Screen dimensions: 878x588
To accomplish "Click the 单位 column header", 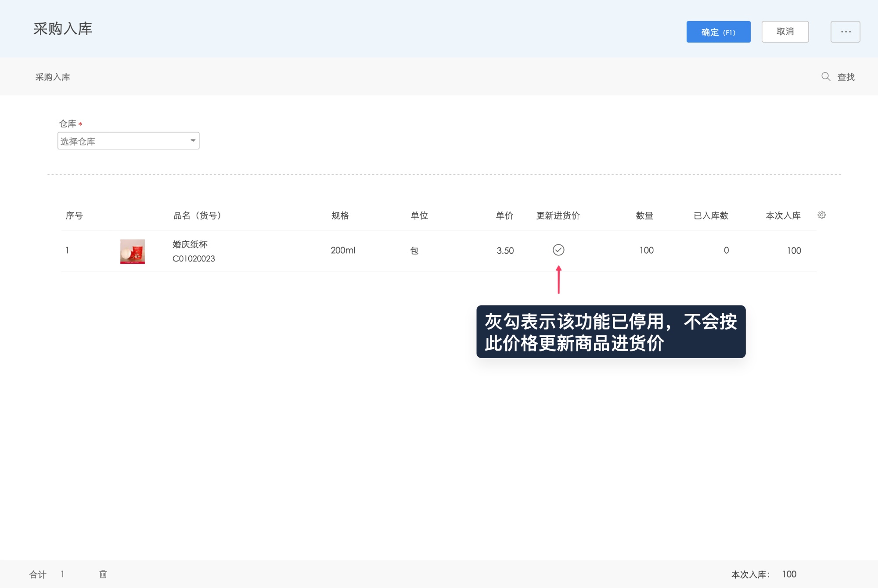I will [x=419, y=215].
